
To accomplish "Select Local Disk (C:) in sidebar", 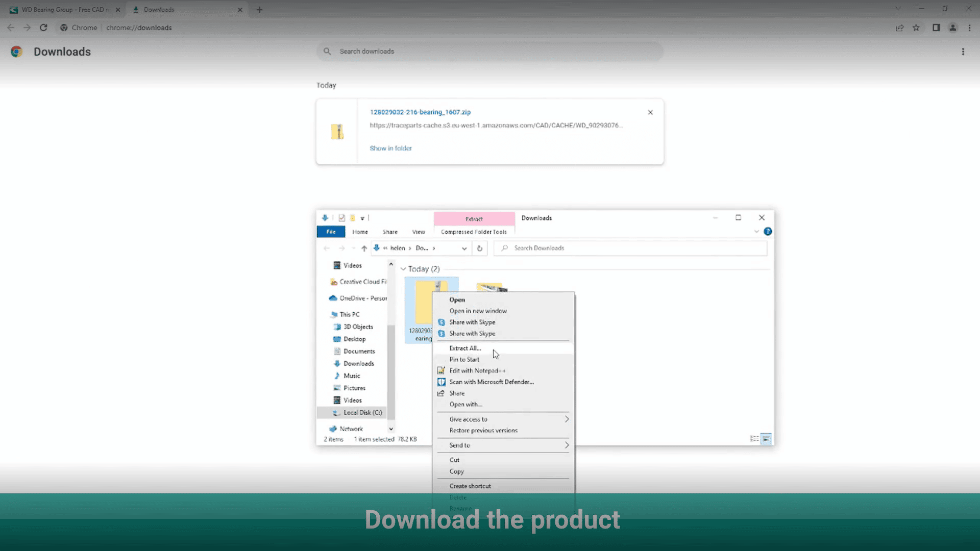I will (362, 413).
